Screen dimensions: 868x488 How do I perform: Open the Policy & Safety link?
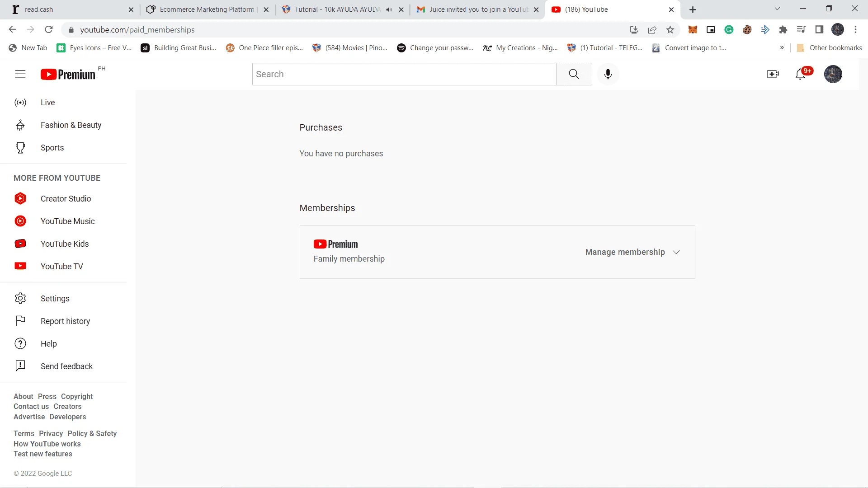92,433
